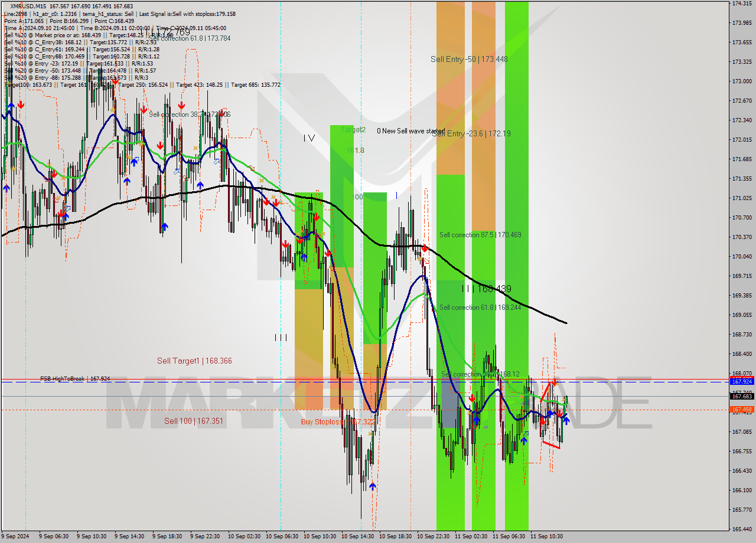This screenshot has width=756, height=543.
Task: Click 169.055 on the price axis
Action: coord(742,315)
